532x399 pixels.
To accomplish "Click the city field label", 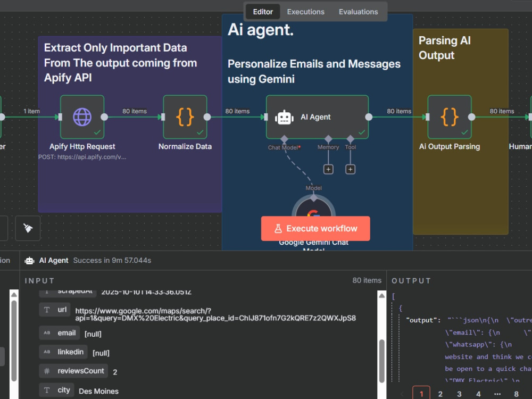I will [x=64, y=390].
